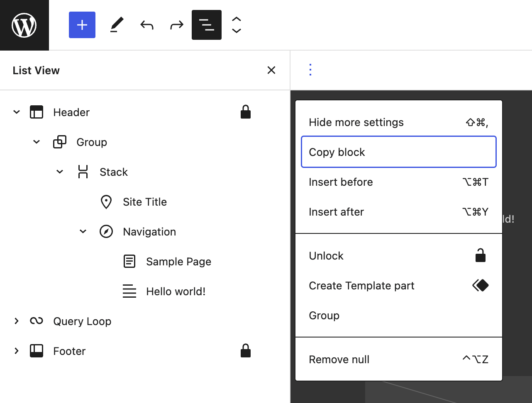Click the Footer template part icon
The image size is (532, 403).
37,351
